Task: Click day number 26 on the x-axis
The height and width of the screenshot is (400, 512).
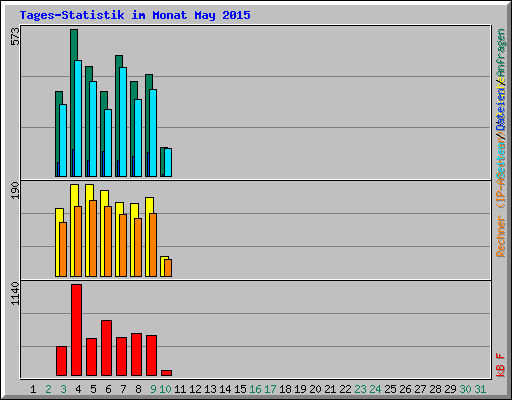Action: tap(405, 389)
